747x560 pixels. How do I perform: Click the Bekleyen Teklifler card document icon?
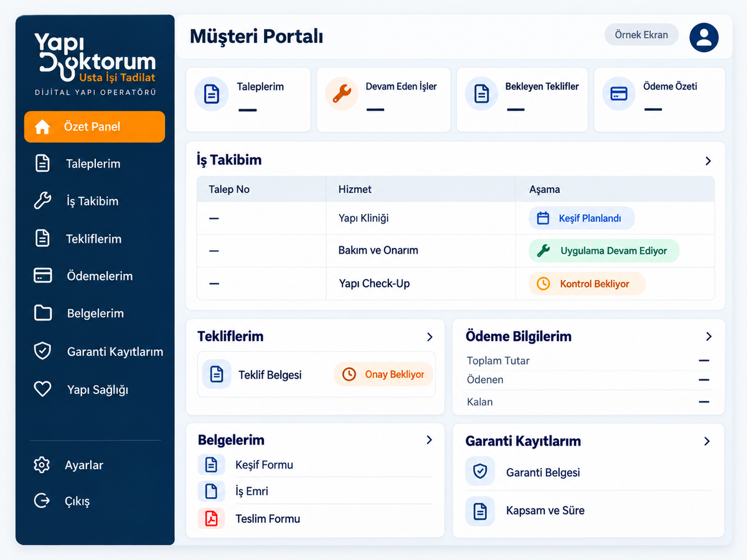pos(482,95)
